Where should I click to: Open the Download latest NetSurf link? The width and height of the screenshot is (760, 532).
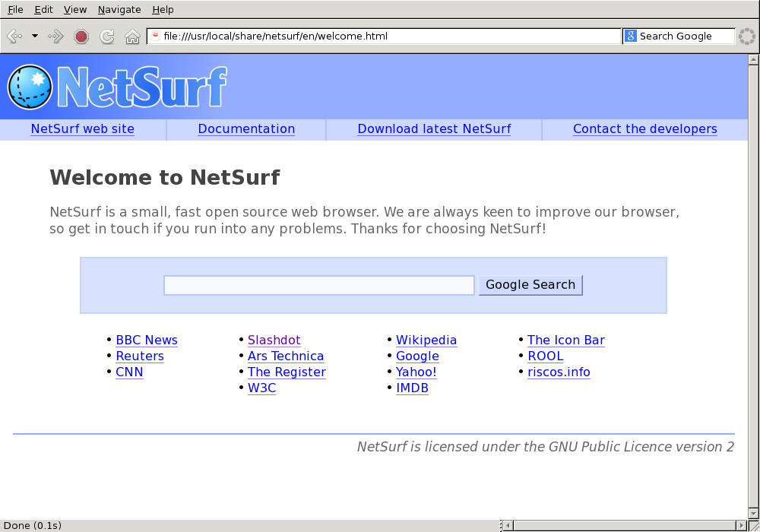(434, 129)
